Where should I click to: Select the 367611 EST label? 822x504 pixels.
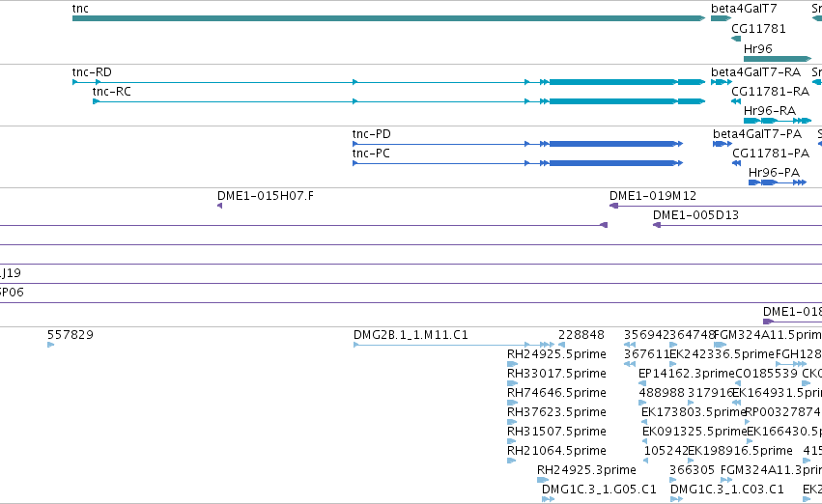(x=646, y=353)
